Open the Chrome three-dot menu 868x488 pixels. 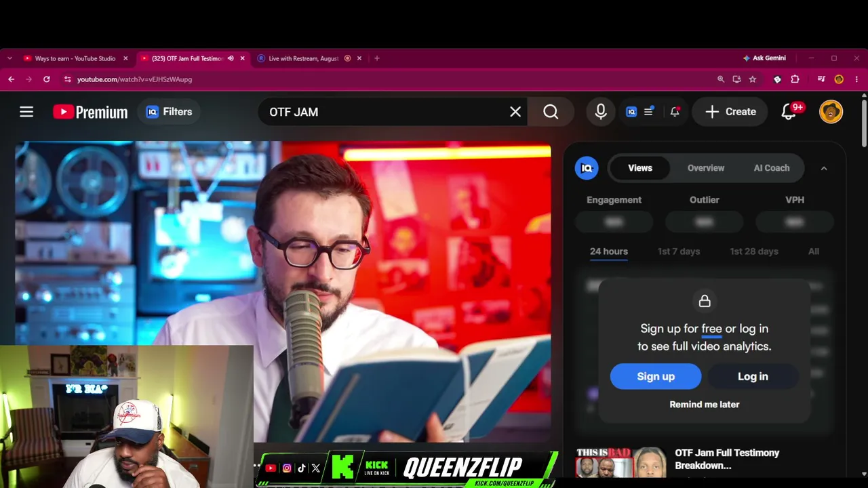coord(856,79)
